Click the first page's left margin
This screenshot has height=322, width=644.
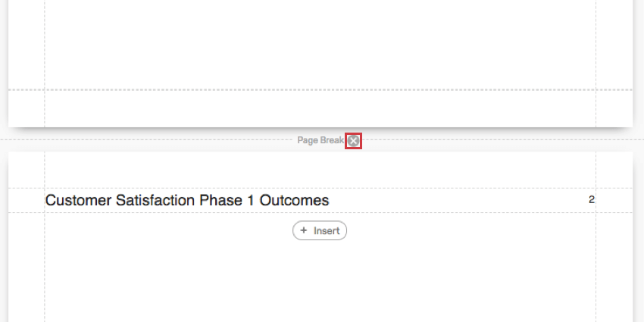(x=26, y=45)
